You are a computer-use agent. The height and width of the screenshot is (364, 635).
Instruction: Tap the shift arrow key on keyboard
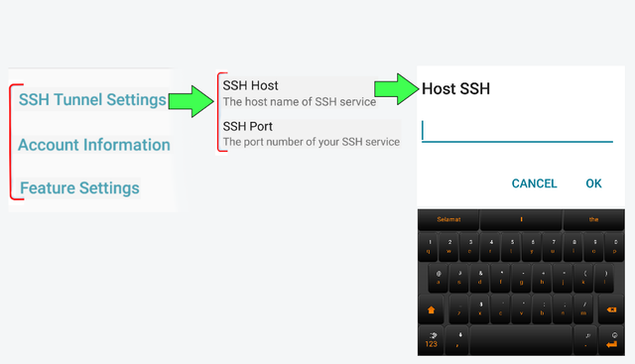tap(431, 309)
